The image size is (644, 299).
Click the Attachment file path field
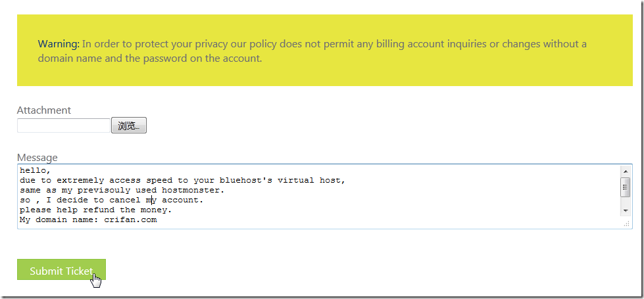click(63, 126)
